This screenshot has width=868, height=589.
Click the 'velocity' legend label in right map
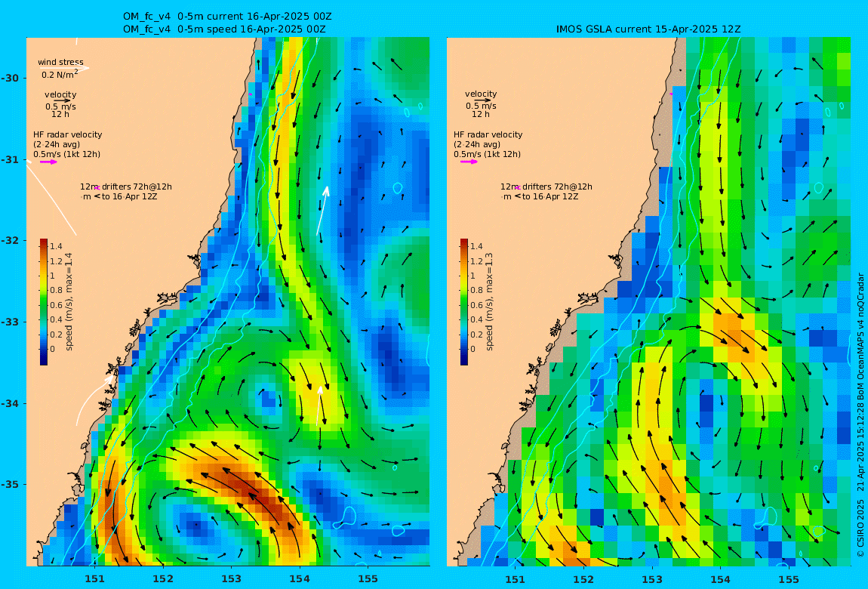[481, 94]
